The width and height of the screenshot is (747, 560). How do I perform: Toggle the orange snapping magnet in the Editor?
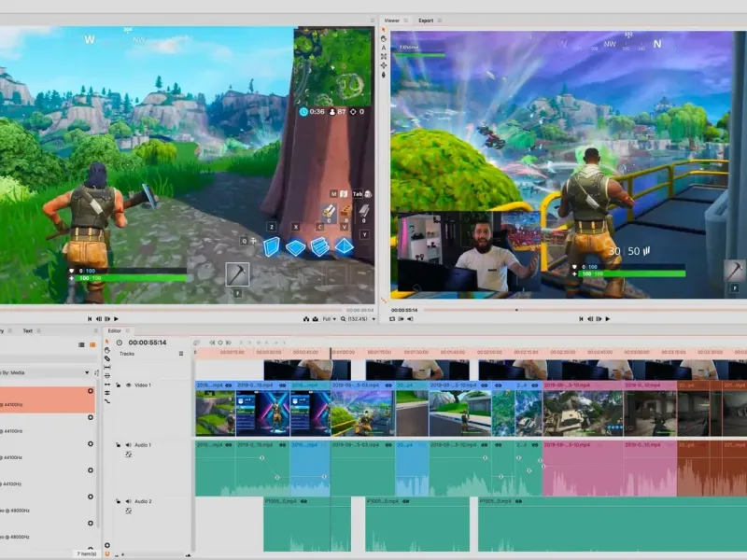point(107,553)
